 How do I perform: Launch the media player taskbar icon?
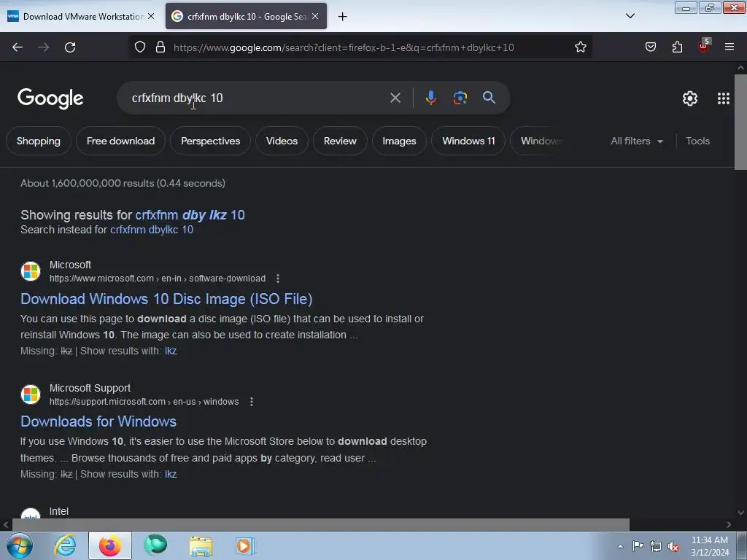(x=245, y=545)
